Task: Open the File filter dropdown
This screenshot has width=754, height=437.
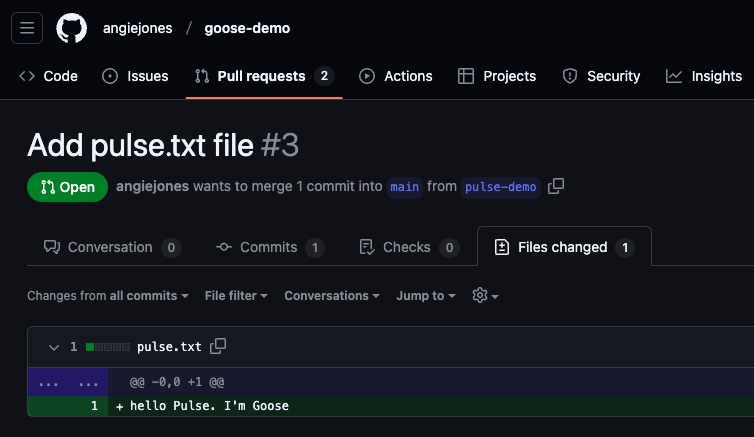Action: (236, 296)
